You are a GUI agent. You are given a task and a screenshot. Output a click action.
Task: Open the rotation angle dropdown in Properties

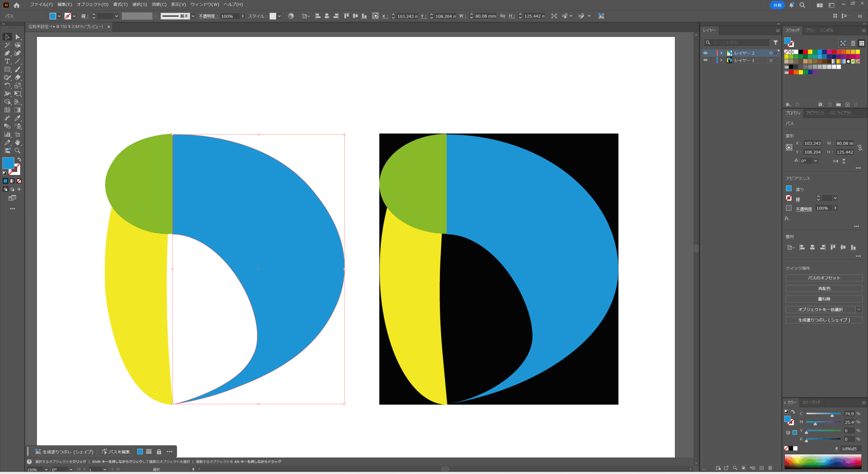pyautogui.click(x=815, y=161)
